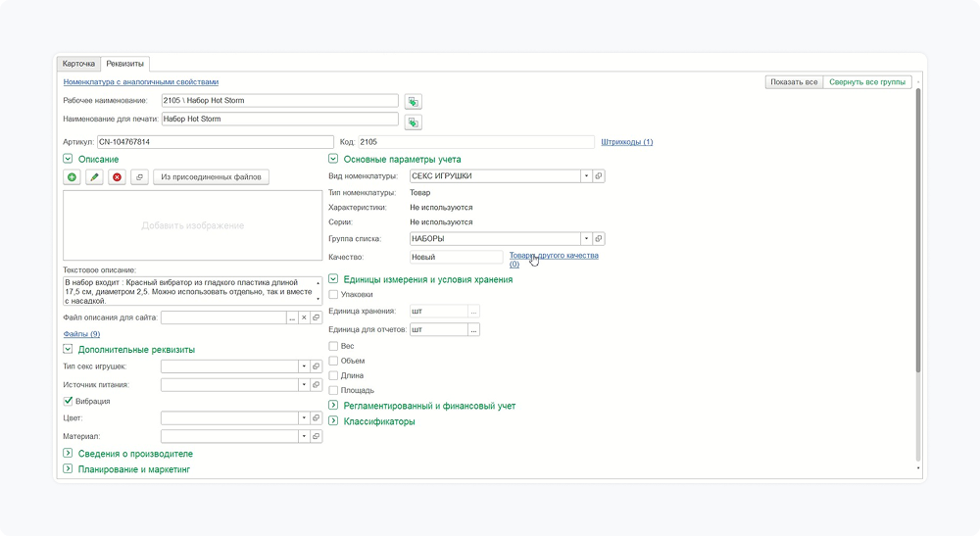Focus Рабочее наименование input field
980x536 pixels.
coord(280,101)
